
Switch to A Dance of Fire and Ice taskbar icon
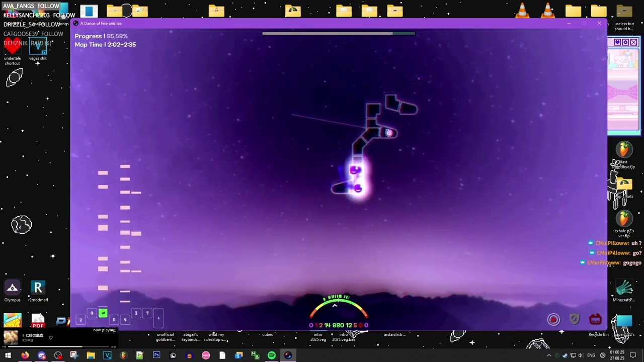288,355
